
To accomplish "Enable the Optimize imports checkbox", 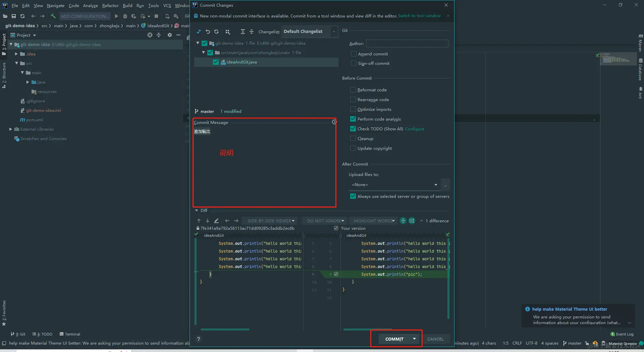I will pyautogui.click(x=353, y=109).
